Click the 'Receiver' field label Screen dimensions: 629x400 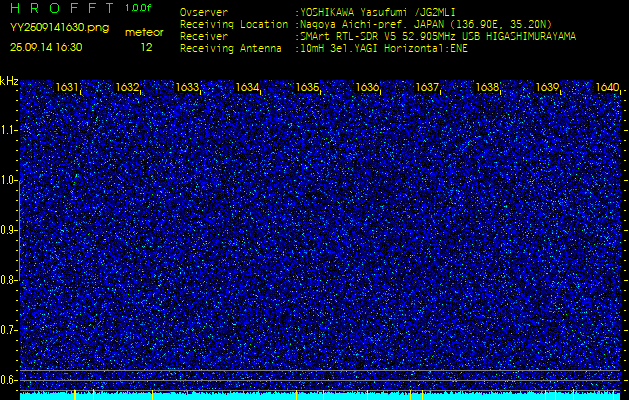tap(204, 37)
